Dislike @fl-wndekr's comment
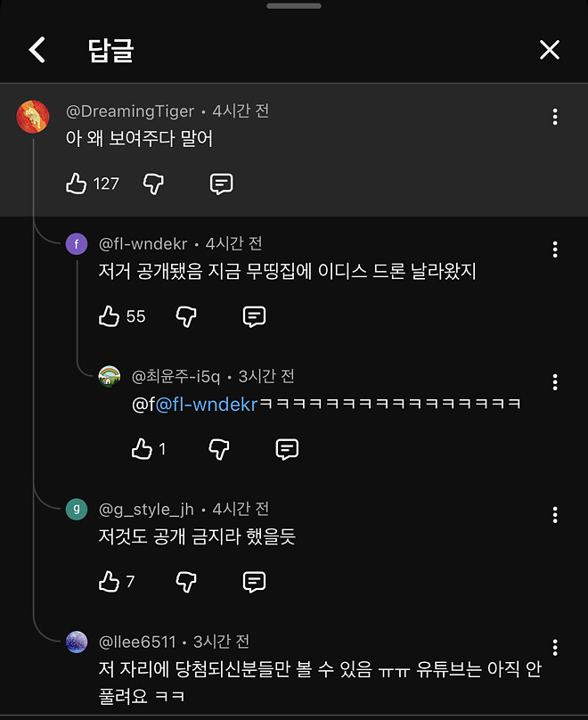Image resolution: width=588 pixels, height=720 pixels. tap(186, 316)
